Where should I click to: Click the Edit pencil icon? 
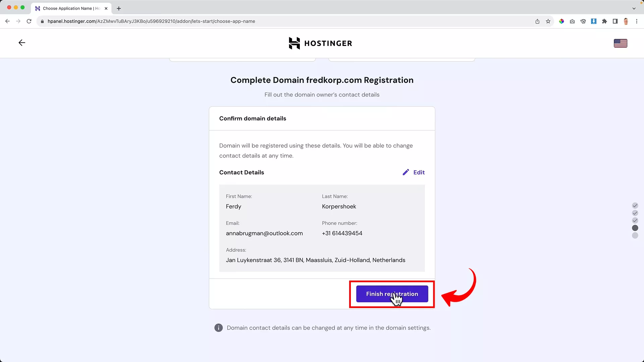point(406,172)
